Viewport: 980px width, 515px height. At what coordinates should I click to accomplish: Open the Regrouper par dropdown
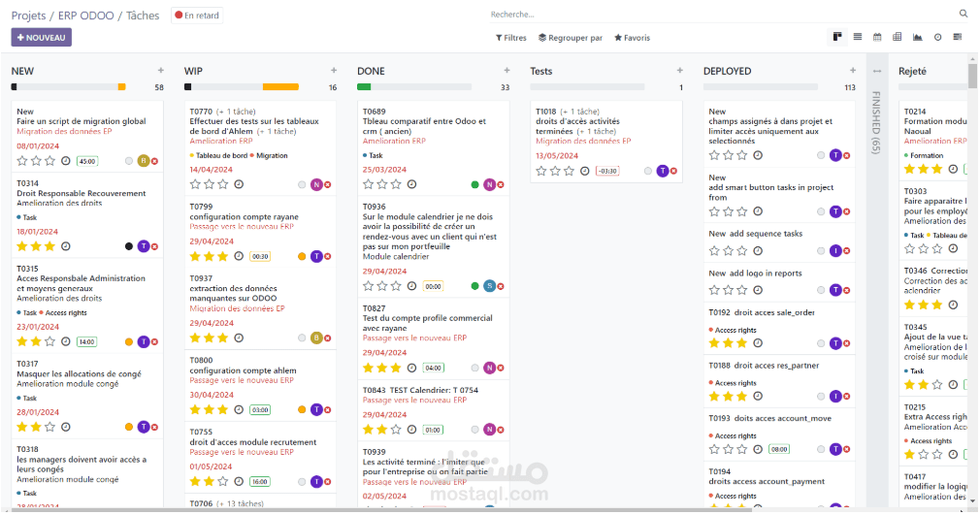click(x=571, y=38)
